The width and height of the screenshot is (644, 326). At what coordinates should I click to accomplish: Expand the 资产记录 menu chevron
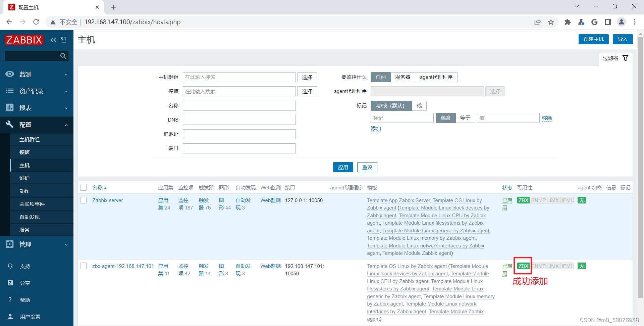point(66,91)
